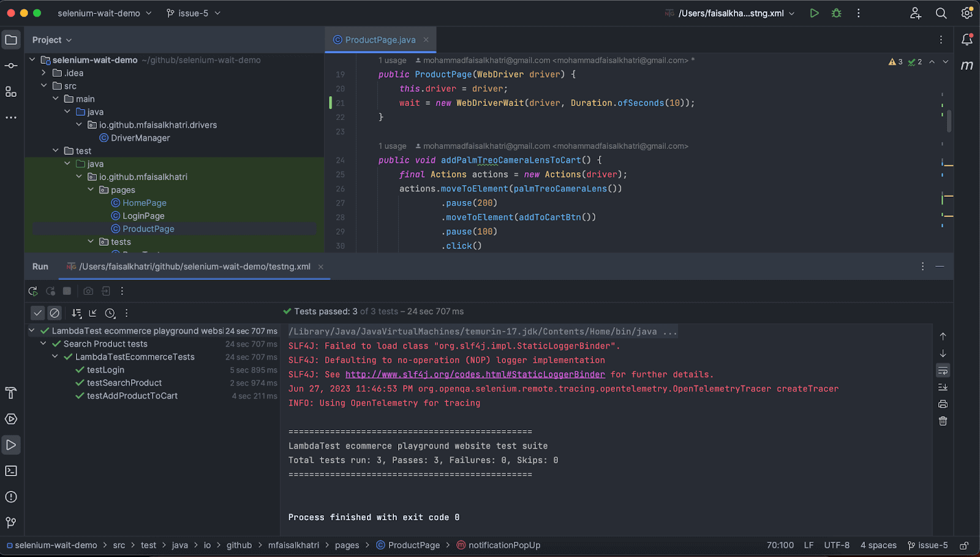Toggle showing passed tests with the checkmark filter
The width and height of the screenshot is (980, 557).
37,313
